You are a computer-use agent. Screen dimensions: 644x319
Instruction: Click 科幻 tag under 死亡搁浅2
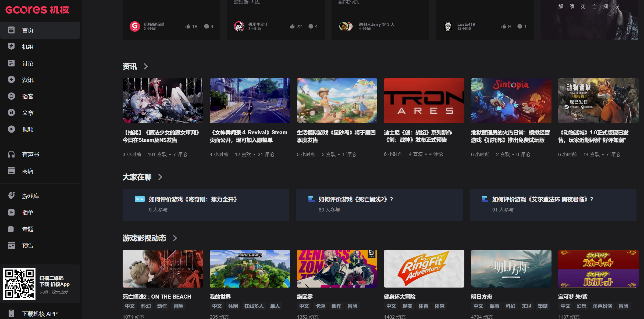tap(146, 306)
